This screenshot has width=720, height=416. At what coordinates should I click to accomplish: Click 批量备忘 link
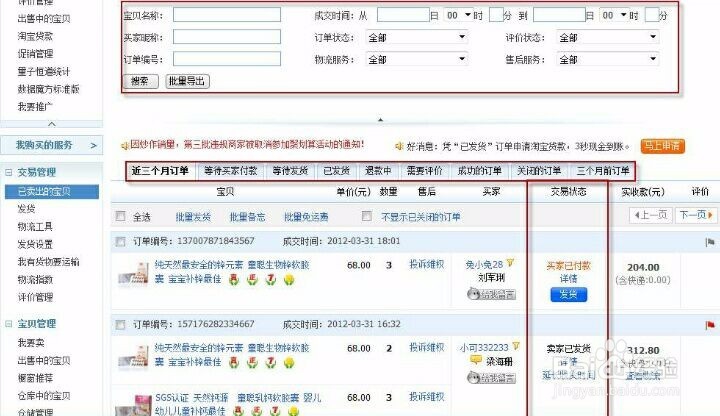pyautogui.click(x=248, y=217)
